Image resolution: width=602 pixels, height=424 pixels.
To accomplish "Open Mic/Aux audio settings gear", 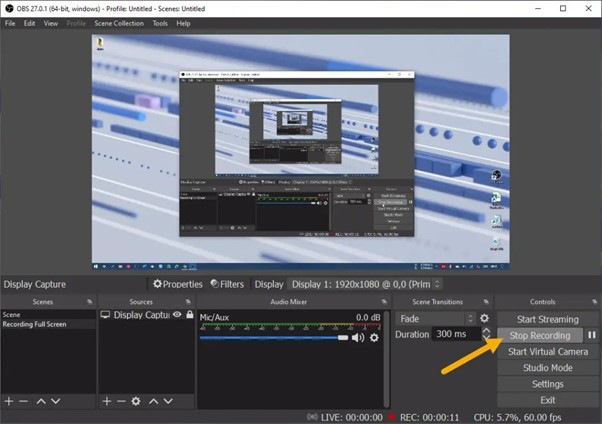I will [x=374, y=338].
